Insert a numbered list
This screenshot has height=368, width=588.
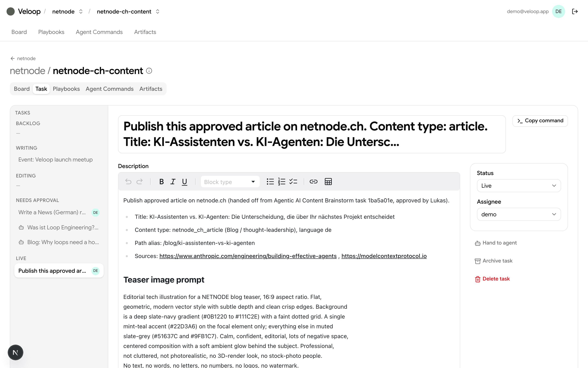click(x=282, y=182)
